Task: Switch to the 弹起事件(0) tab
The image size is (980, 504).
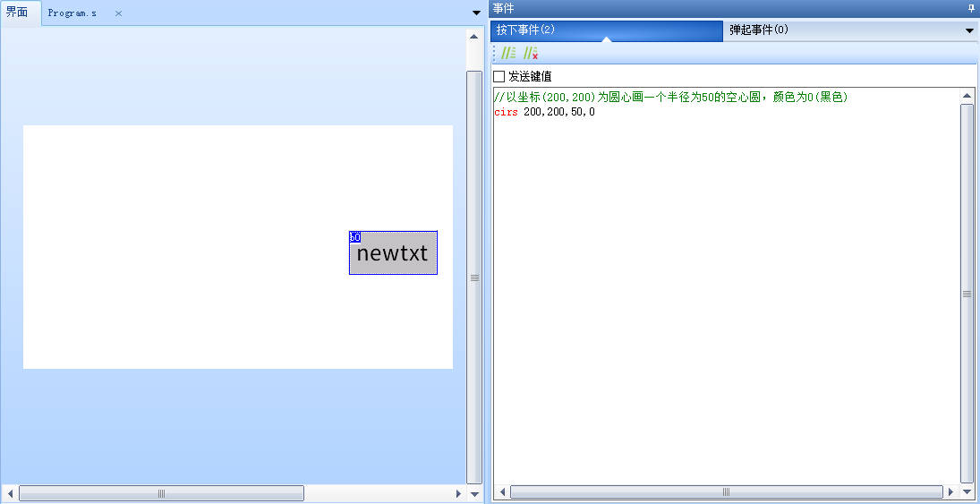Action: coord(759,30)
